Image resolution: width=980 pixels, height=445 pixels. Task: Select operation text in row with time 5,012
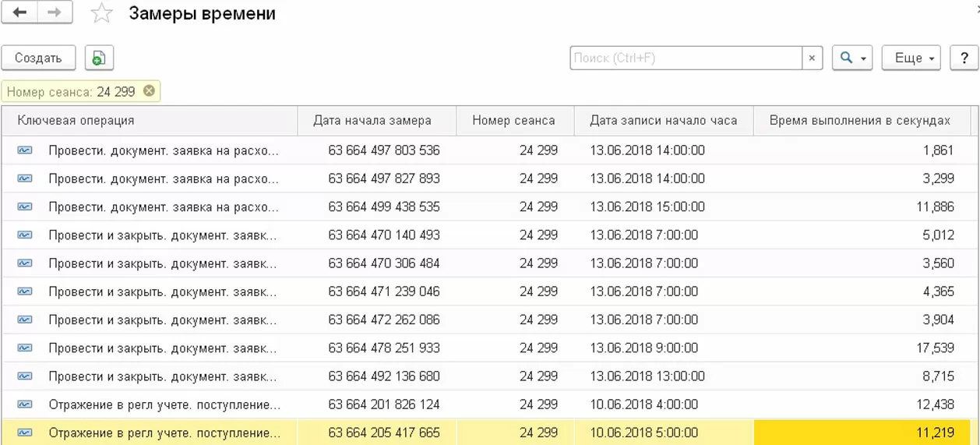click(x=163, y=235)
